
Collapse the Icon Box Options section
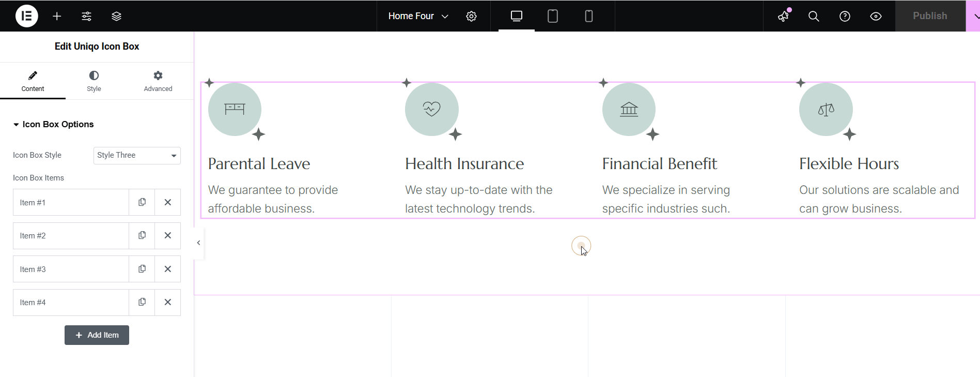53,124
